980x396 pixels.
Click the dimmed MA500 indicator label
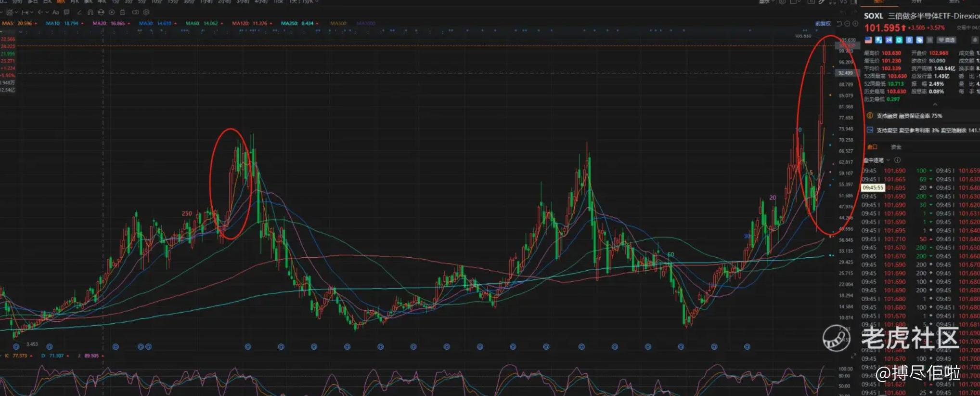pyautogui.click(x=338, y=23)
